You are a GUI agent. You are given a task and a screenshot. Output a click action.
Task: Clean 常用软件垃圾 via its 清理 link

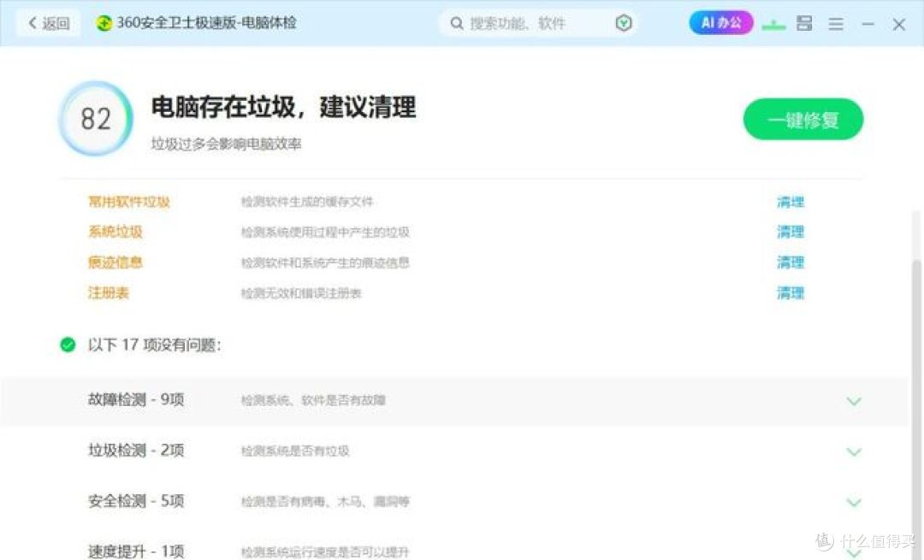tap(791, 202)
